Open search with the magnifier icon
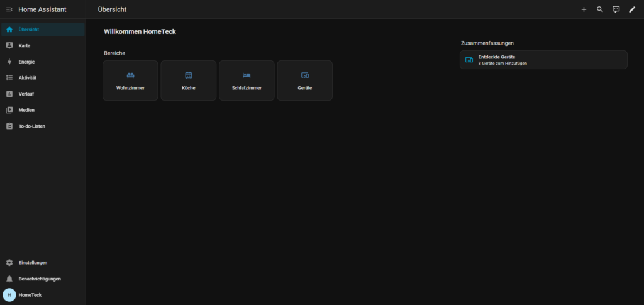Screen dimensions: 644x305 (x=600, y=9)
